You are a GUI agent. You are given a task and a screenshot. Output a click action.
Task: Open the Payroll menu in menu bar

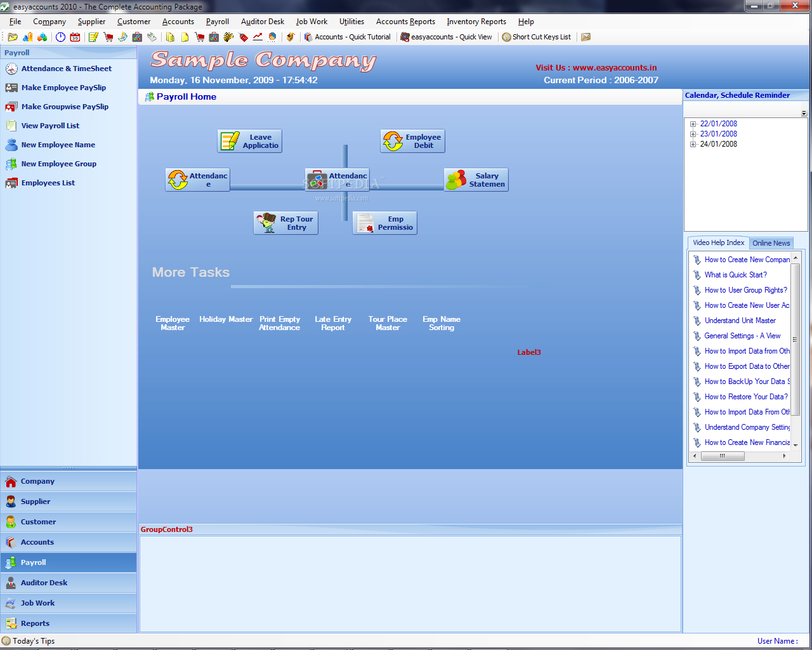(218, 22)
